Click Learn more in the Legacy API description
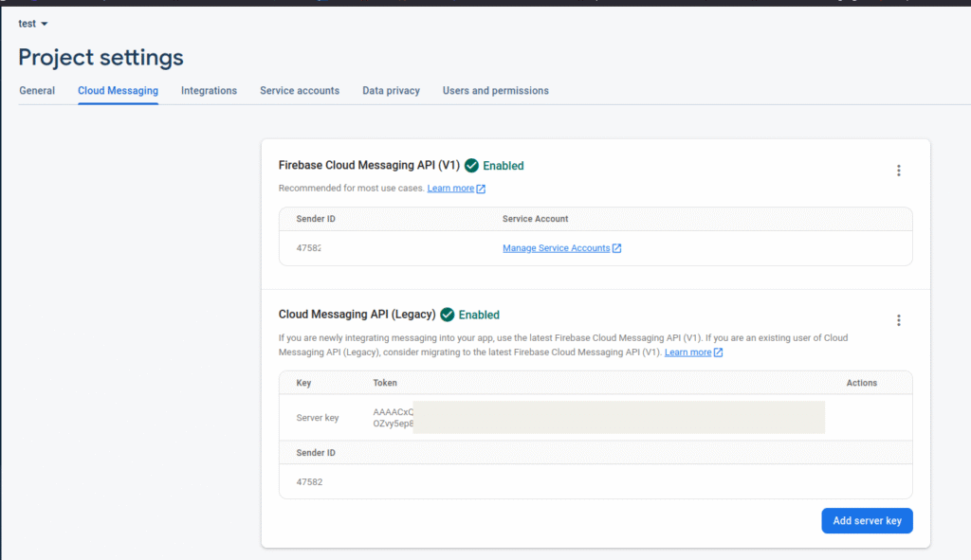The height and width of the screenshot is (560, 971). click(x=687, y=352)
